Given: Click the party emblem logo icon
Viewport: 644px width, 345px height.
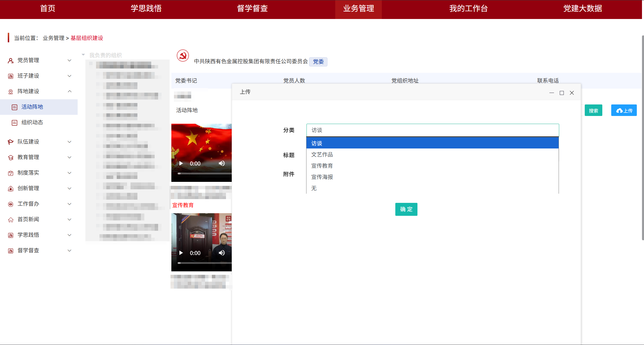Looking at the screenshot, I should pos(183,56).
